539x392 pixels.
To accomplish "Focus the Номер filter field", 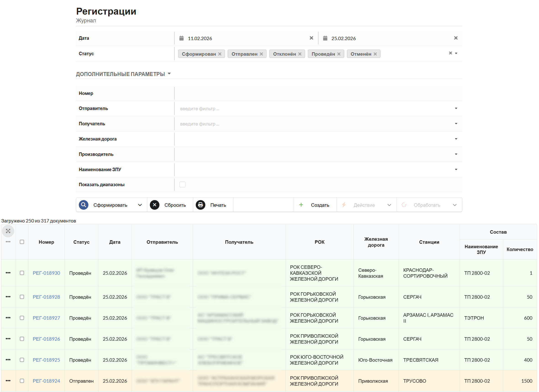I will (318, 93).
